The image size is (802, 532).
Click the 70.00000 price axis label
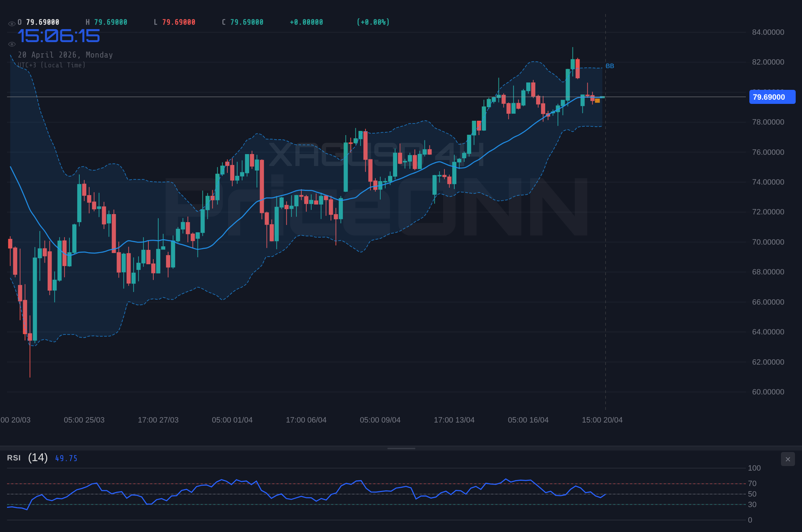tap(768, 242)
